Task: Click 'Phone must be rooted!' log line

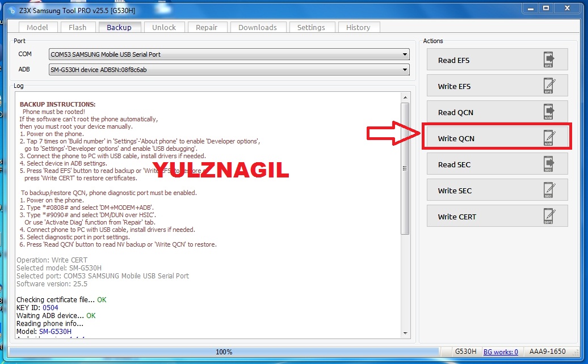Action: coord(53,112)
